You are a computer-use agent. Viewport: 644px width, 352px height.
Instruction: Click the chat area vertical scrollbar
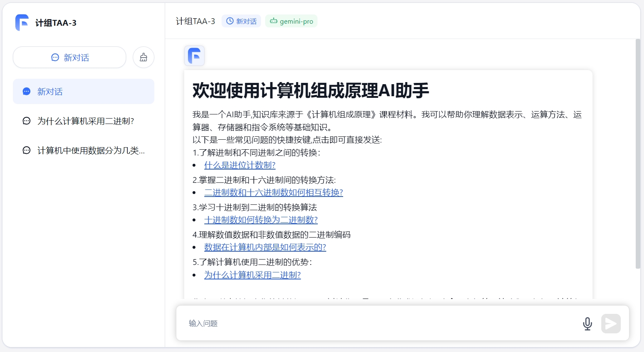point(638,153)
